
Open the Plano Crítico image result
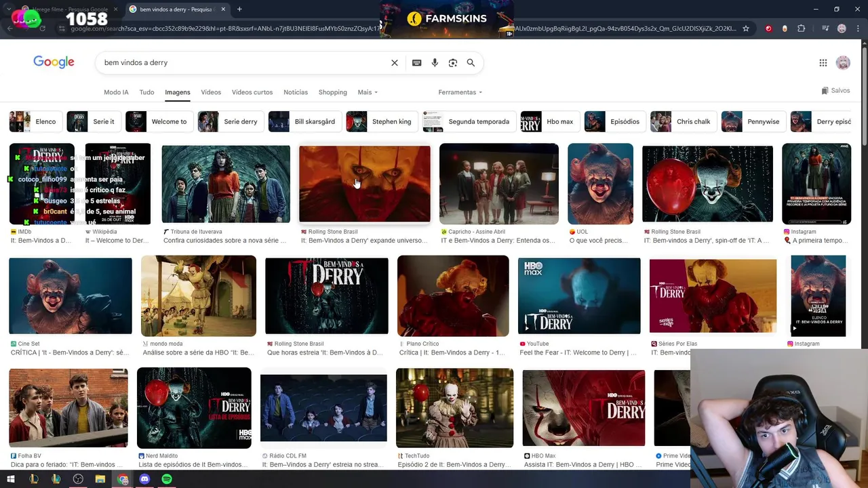click(x=453, y=296)
